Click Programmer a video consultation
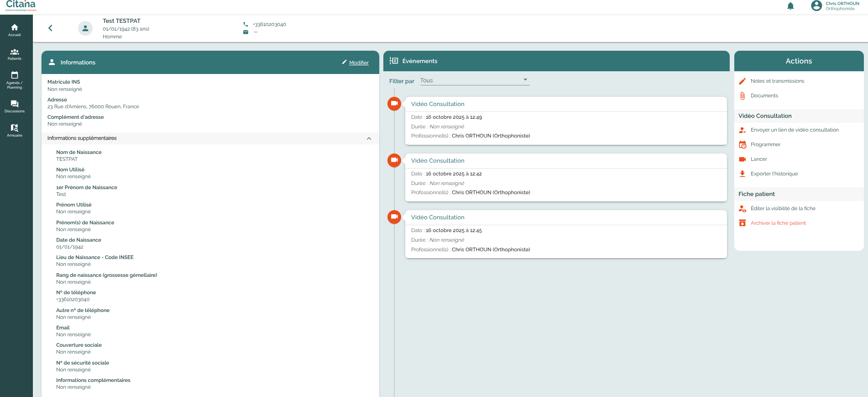Screen dimensions: 868x397 765,144
